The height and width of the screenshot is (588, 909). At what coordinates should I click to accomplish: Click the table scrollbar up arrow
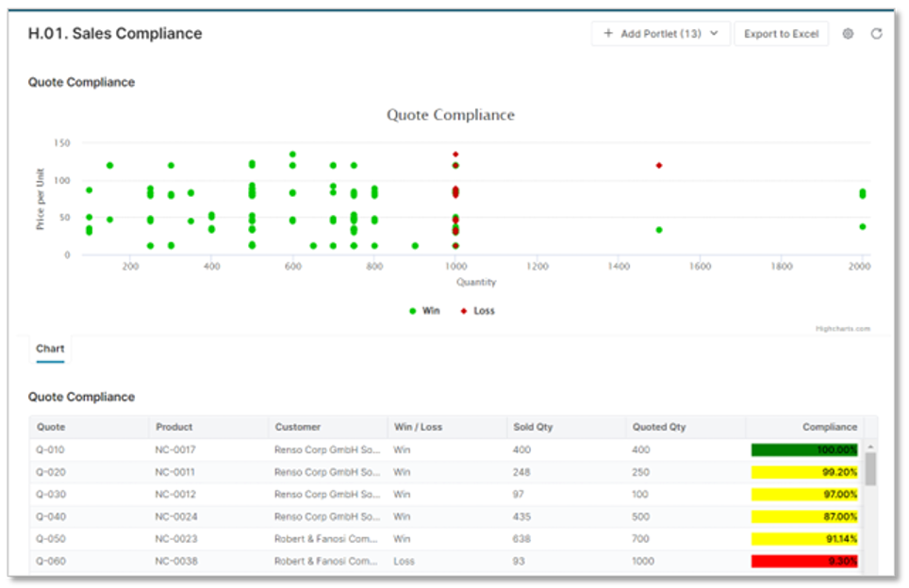click(x=870, y=448)
